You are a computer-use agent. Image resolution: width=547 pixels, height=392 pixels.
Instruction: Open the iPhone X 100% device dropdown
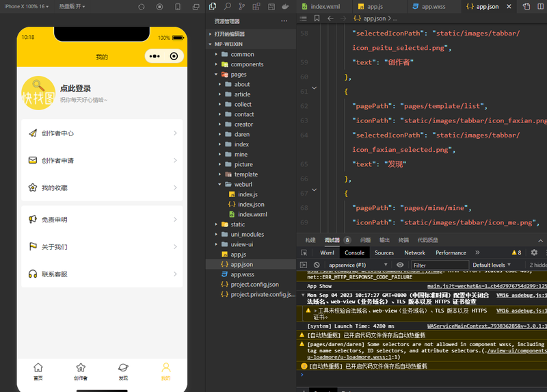(x=27, y=6)
